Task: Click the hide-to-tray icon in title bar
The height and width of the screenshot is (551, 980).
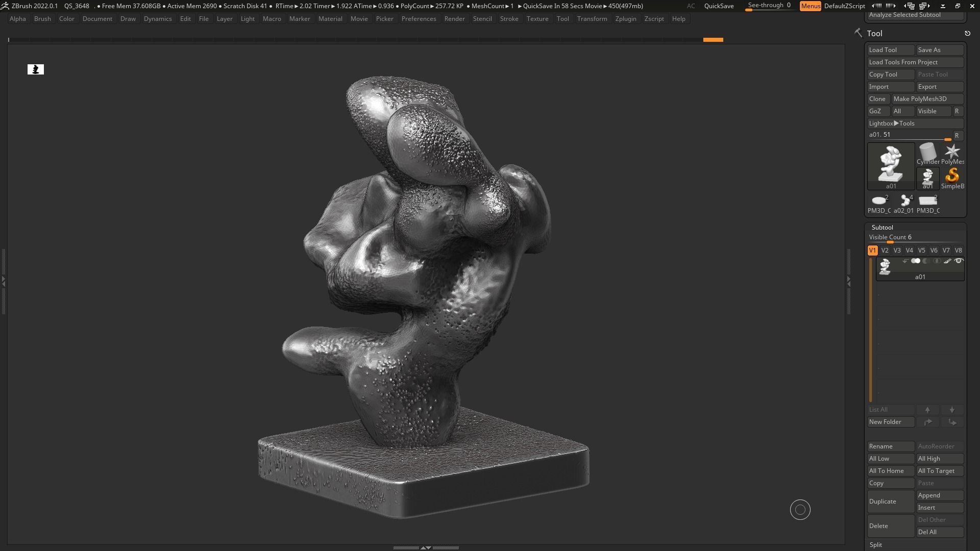Action: 943,6
